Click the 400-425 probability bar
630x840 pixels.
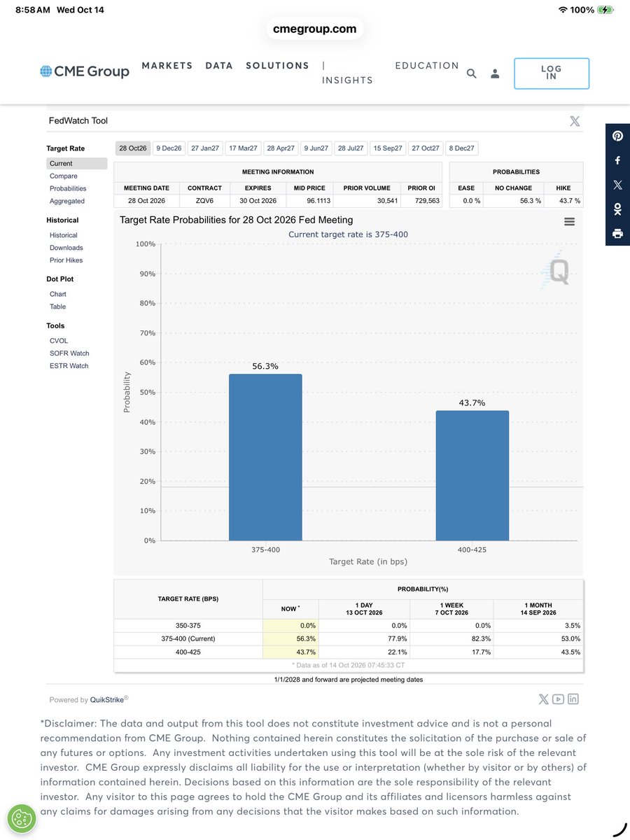[472, 476]
